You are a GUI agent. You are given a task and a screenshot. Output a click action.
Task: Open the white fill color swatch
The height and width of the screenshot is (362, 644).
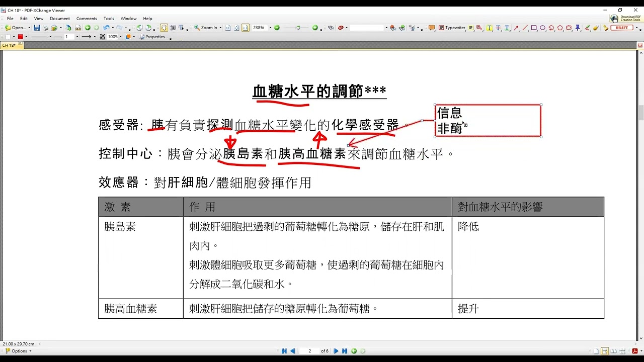pyautogui.click(x=8, y=37)
